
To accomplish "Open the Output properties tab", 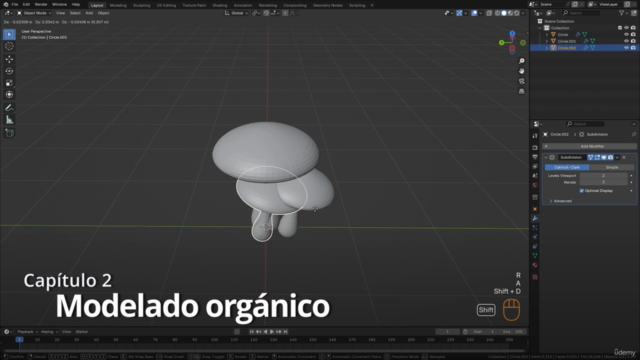I will (x=535, y=157).
